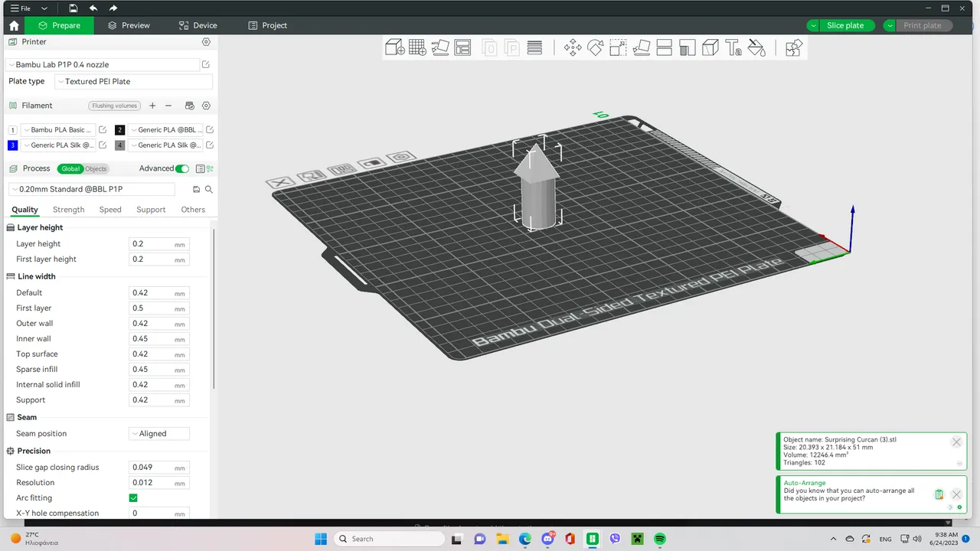The width and height of the screenshot is (980, 551).
Task: Search process settings with magnifier icon
Action: point(208,189)
